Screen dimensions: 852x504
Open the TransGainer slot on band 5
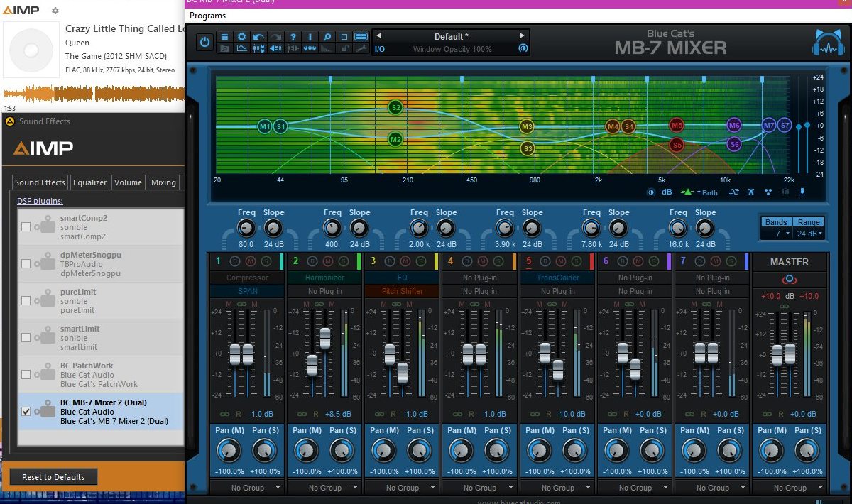click(x=557, y=278)
